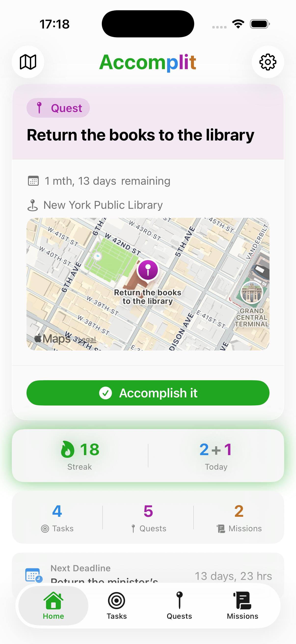The height and width of the screenshot is (644, 296).
Task: Switch to the Quests tab
Action: pos(179,605)
